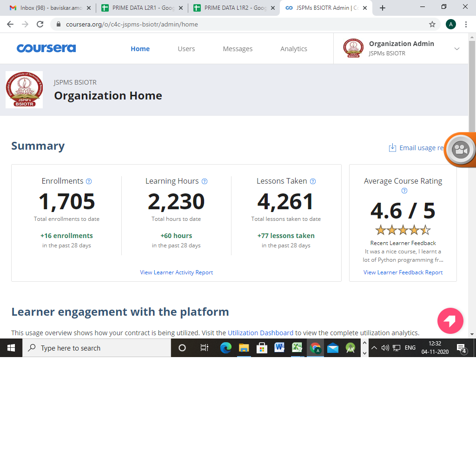Expand the Organization Admin dropdown chevron
Viewport: 476px width, 471px height.
[x=456, y=49]
